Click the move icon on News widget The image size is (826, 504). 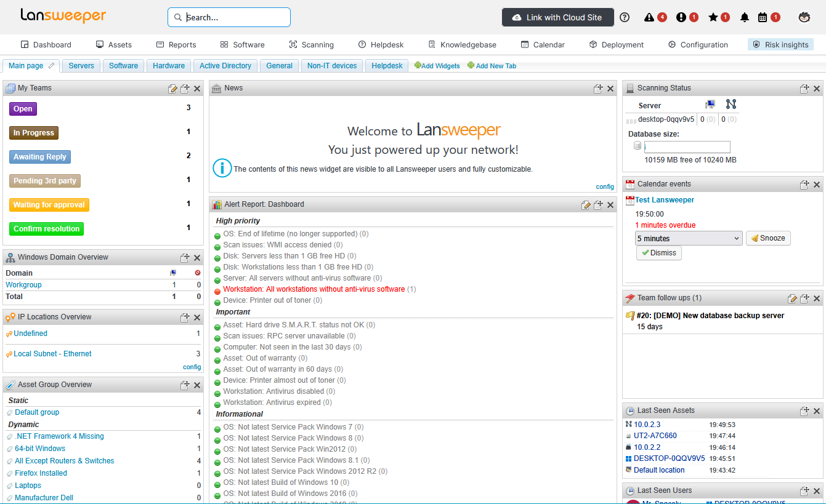point(598,89)
